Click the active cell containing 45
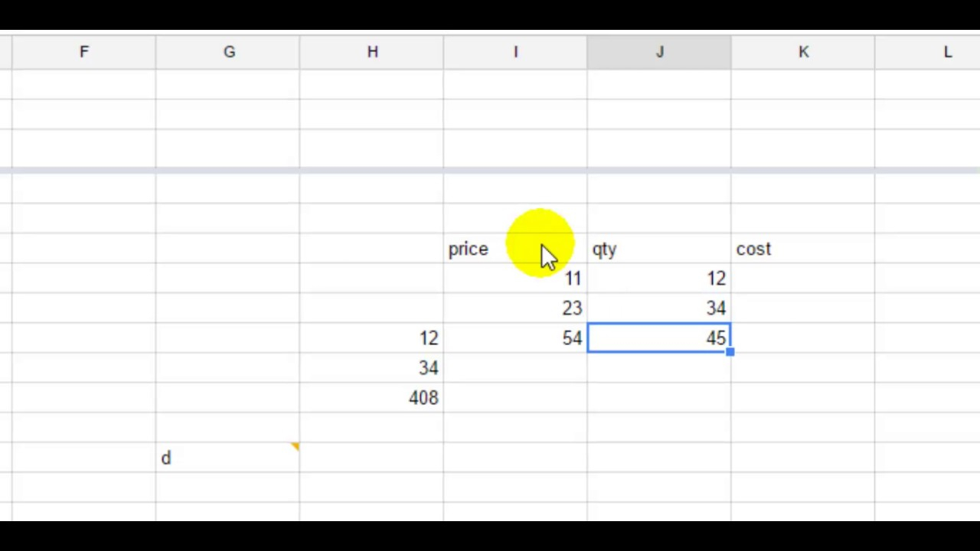The image size is (980, 551). point(659,339)
